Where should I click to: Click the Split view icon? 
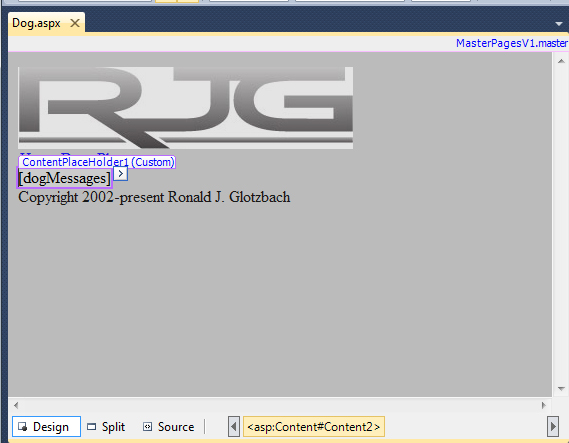pos(91,427)
